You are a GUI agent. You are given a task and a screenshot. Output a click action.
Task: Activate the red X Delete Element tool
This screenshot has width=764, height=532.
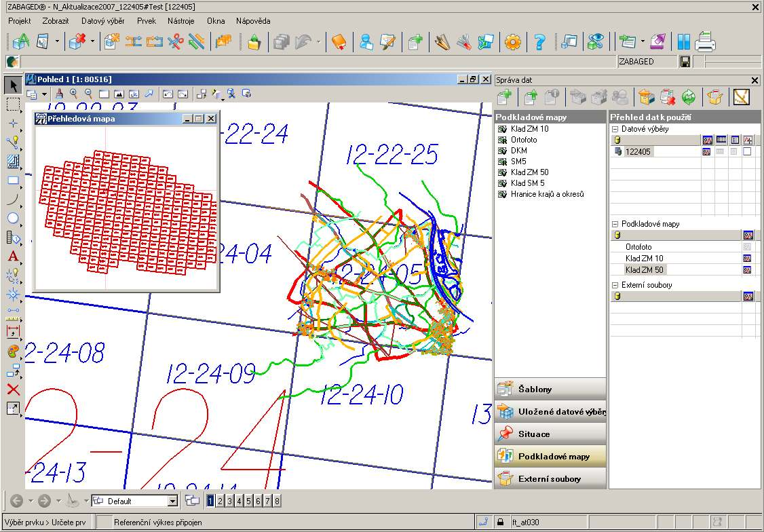(13, 389)
